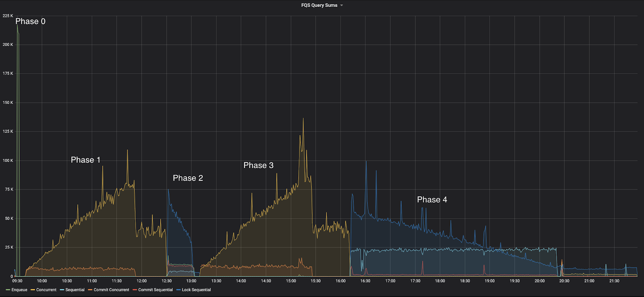Click the light blue Sequential color swatch
The height and width of the screenshot is (297, 644).
click(x=62, y=290)
